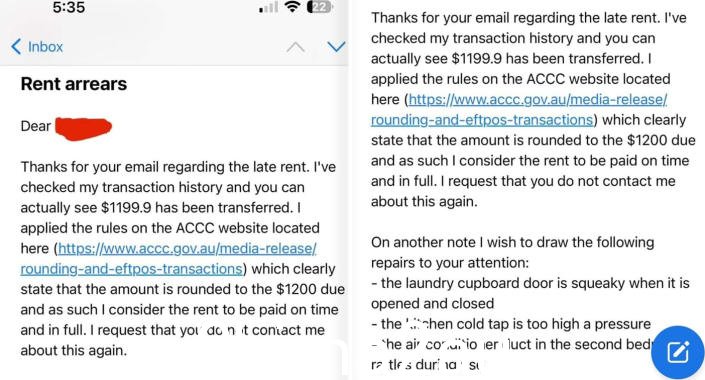The width and height of the screenshot is (705, 380).
Task: Tap the cellular signal bars
Action: 268,8
